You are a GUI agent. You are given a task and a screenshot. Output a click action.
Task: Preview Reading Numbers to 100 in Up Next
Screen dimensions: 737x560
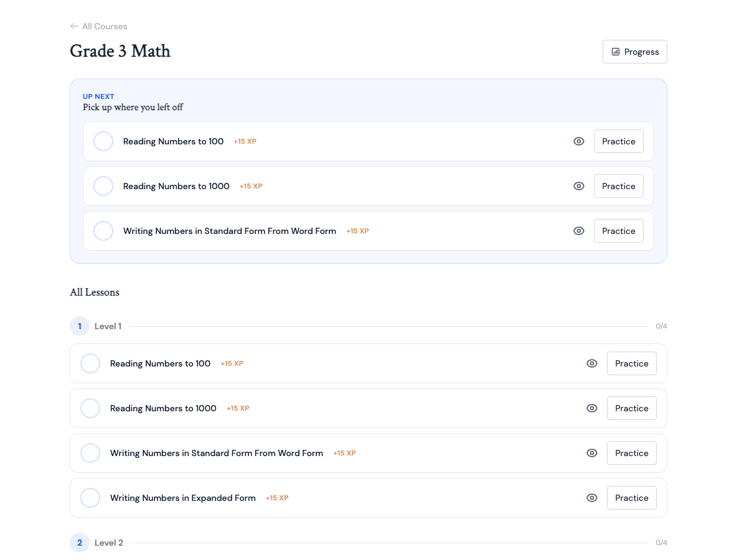(579, 141)
